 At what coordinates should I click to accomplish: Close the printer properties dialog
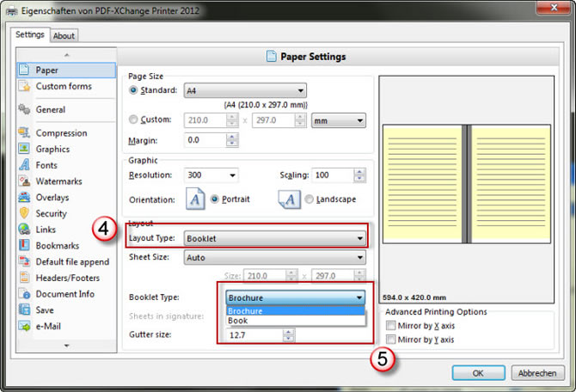tap(554, 8)
